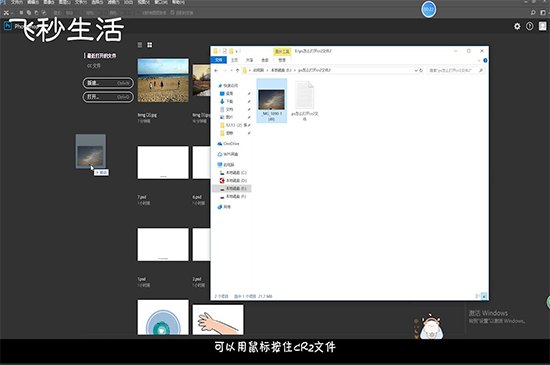550x365 pixels.
Task: Open Photoshop 文件 (File) menu
Action: pos(16,2)
